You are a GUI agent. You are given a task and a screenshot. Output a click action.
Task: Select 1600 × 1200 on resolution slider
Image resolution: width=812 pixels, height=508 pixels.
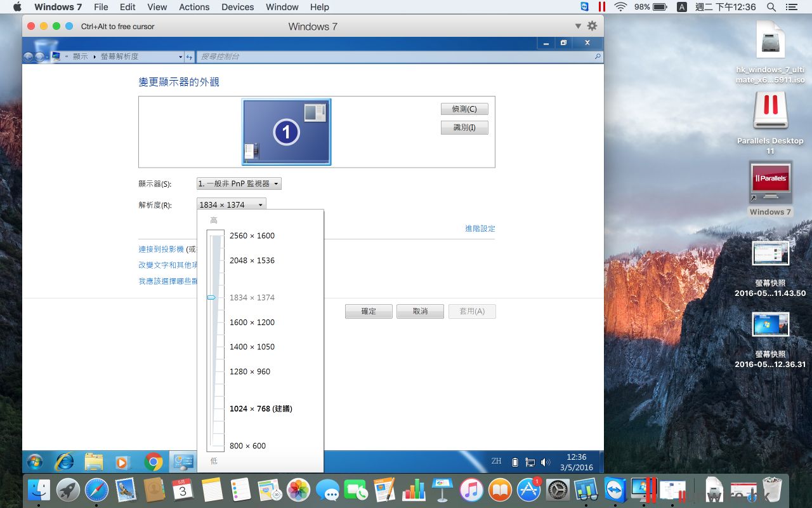click(x=252, y=322)
